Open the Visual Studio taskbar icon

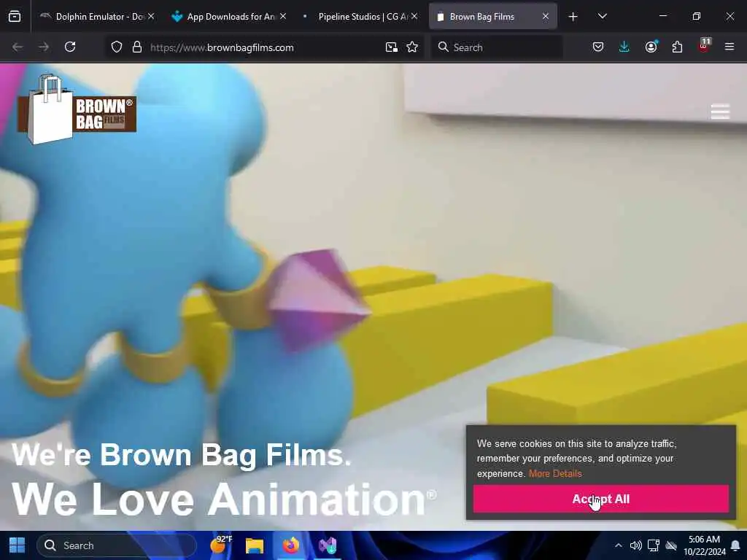[328, 545]
